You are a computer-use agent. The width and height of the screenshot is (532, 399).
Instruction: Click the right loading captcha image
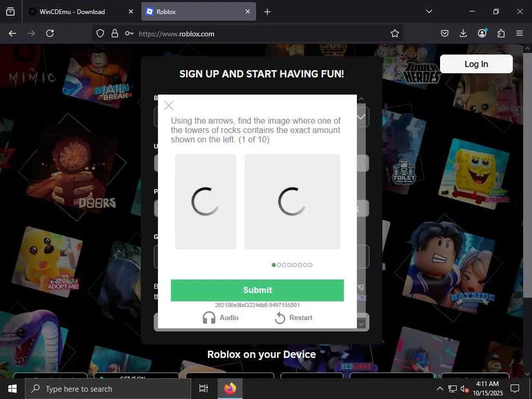coord(292,202)
